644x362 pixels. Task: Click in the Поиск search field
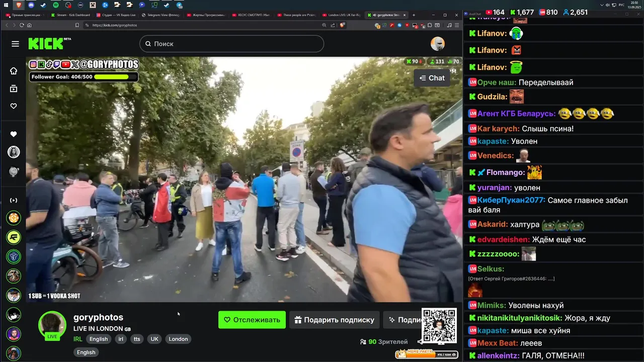(231, 44)
